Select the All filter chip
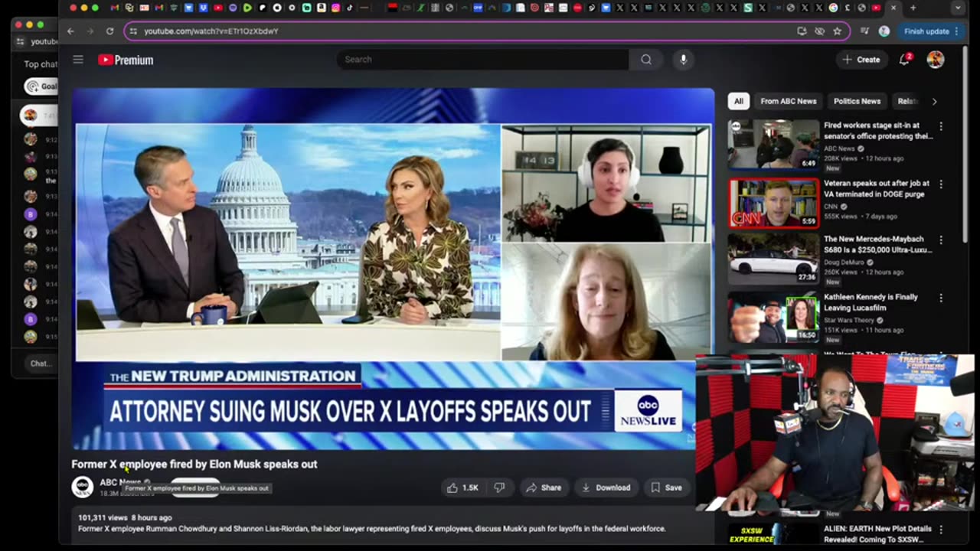Image resolution: width=980 pixels, height=551 pixels. [738, 101]
